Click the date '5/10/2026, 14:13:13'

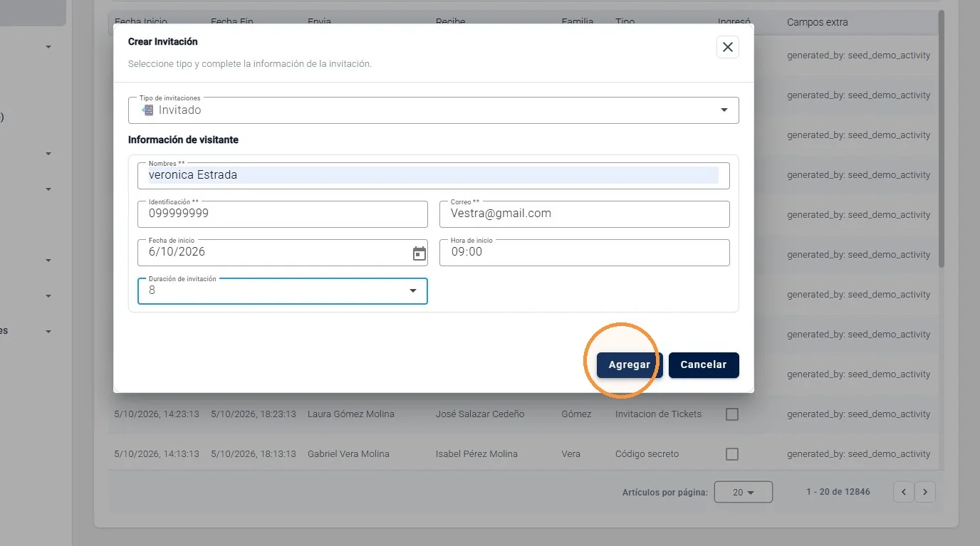pyautogui.click(x=157, y=454)
